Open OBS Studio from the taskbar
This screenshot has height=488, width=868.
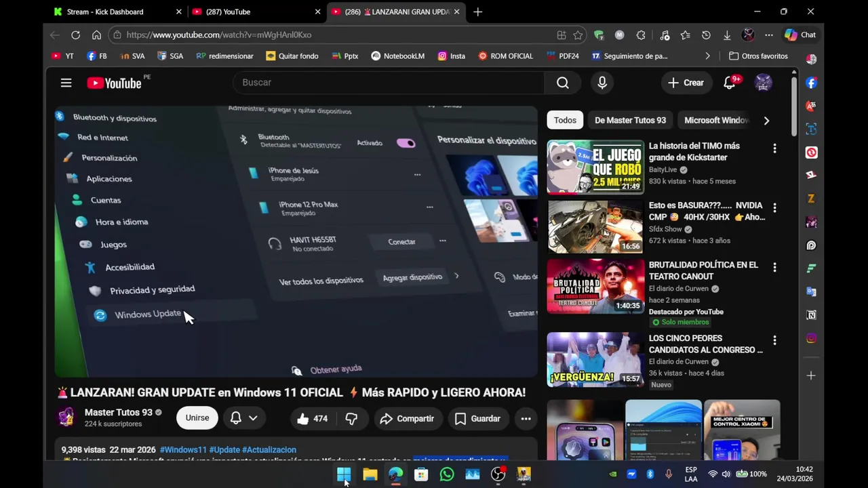tap(498, 474)
